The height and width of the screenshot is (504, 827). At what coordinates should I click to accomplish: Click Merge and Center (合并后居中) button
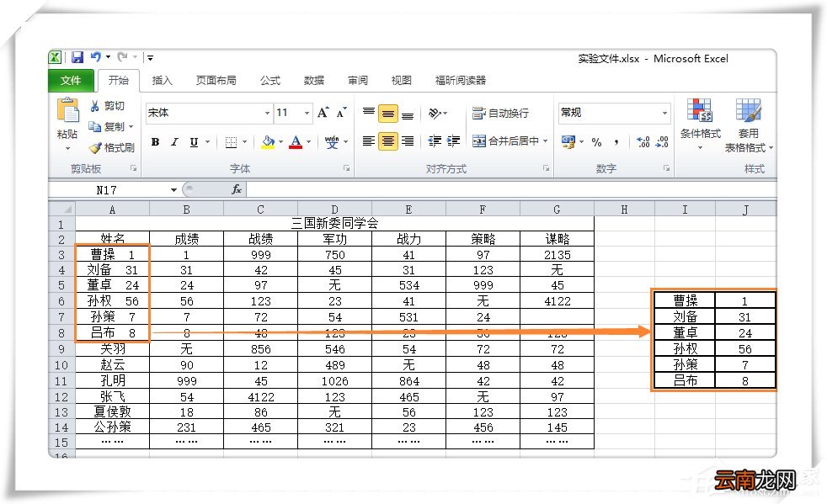pyautogui.click(x=505, y=141)
